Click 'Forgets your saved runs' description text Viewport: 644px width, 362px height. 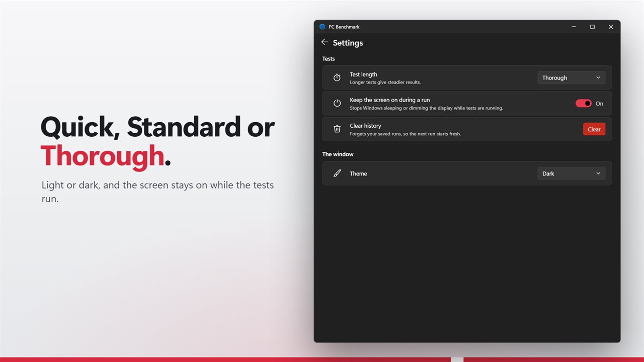pos(406,134)
